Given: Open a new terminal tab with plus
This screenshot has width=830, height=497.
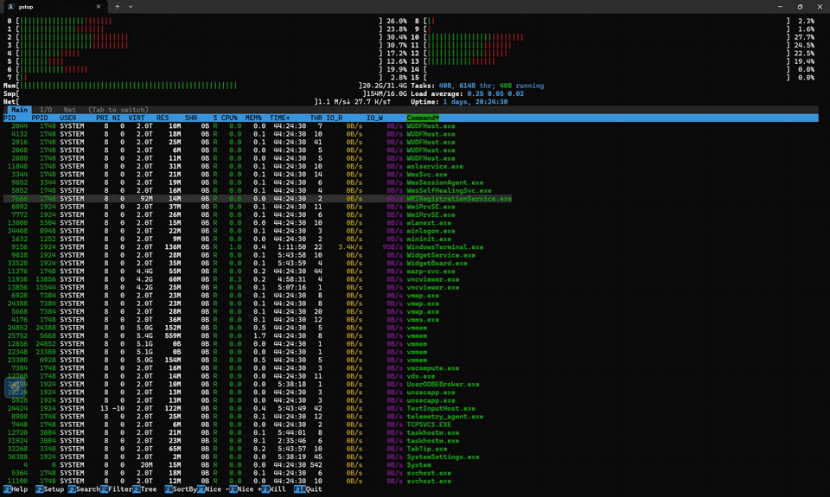Looking at the screenshot, I should coord(117,6).
